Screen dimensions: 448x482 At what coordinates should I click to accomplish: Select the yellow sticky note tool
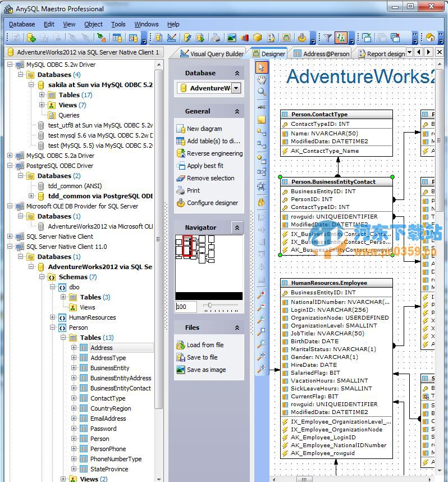pos(262,120)
